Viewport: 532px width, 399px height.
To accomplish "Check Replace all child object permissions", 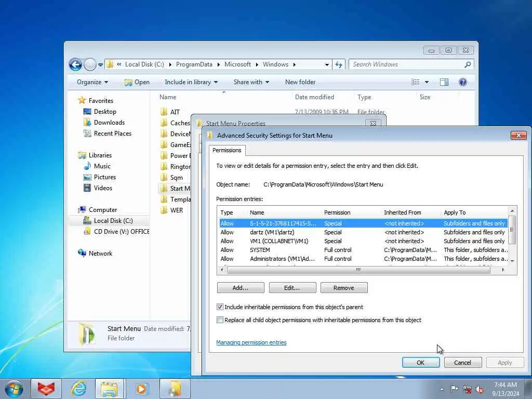I will [220, 320].
